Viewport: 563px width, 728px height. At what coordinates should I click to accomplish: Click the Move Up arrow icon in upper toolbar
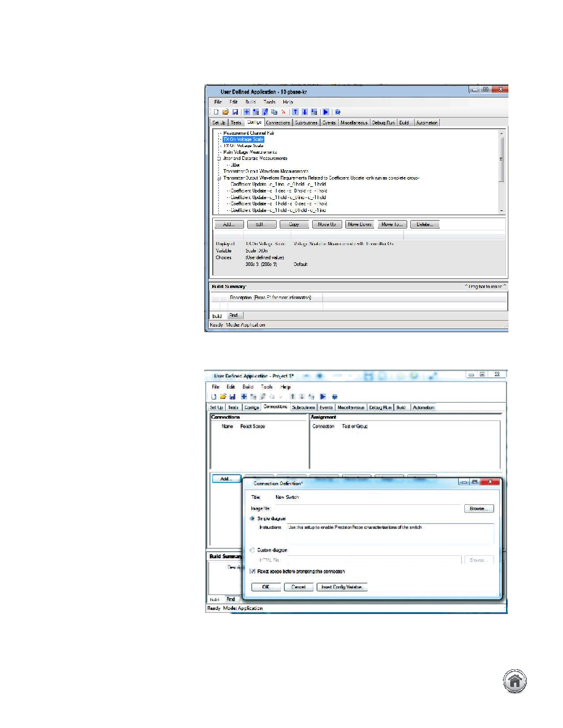click(296, 112)
